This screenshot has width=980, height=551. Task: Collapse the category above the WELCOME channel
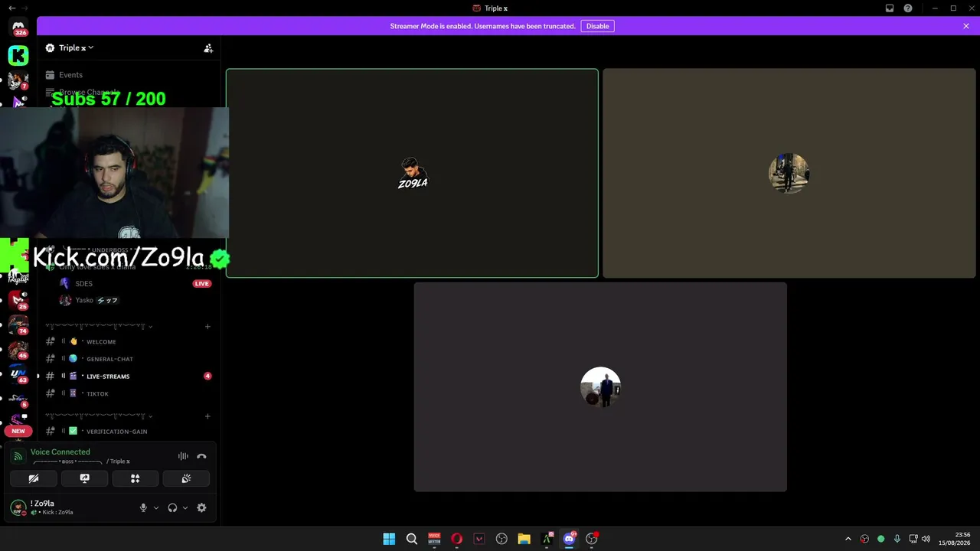(x=100, y=327)
